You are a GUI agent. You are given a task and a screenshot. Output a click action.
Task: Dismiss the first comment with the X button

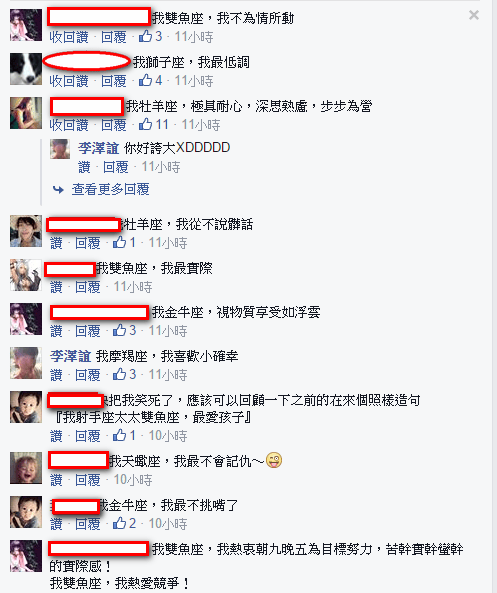click(474, 15)
